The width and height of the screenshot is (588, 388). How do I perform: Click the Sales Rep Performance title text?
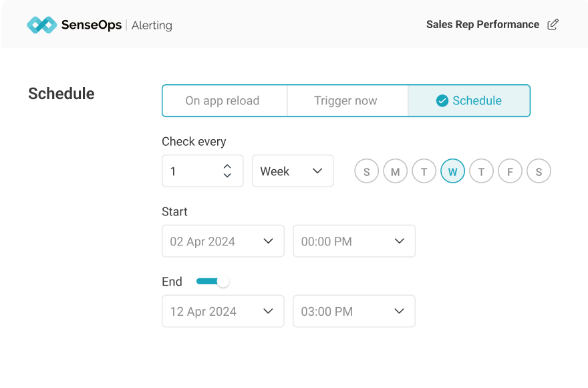click(482, 24)
